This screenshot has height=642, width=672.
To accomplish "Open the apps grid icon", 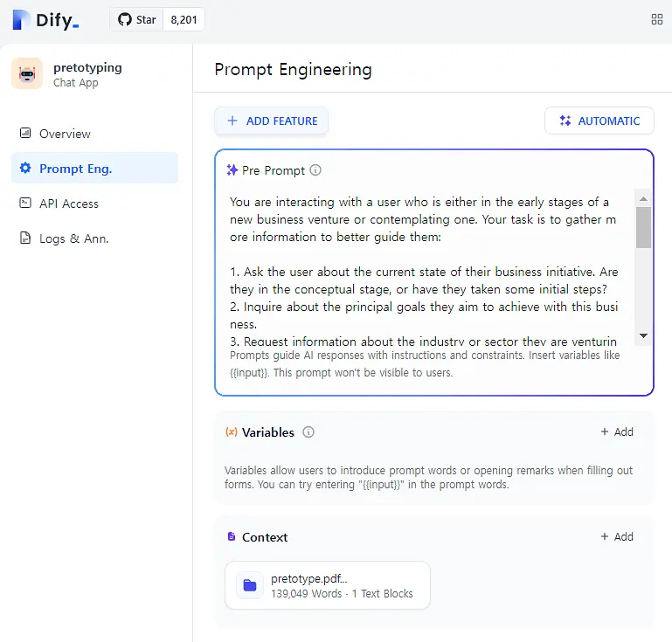I will tap(656, 19).
